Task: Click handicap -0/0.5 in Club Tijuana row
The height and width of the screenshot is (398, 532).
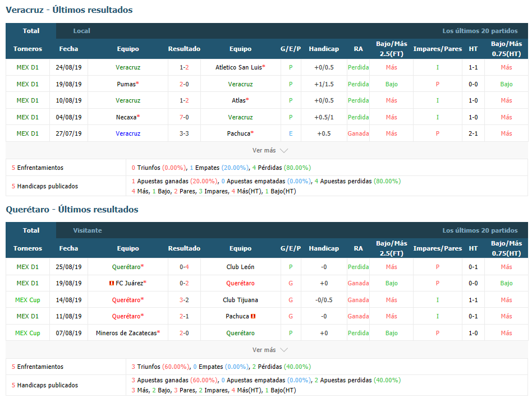Action: (x=324, y=300)
